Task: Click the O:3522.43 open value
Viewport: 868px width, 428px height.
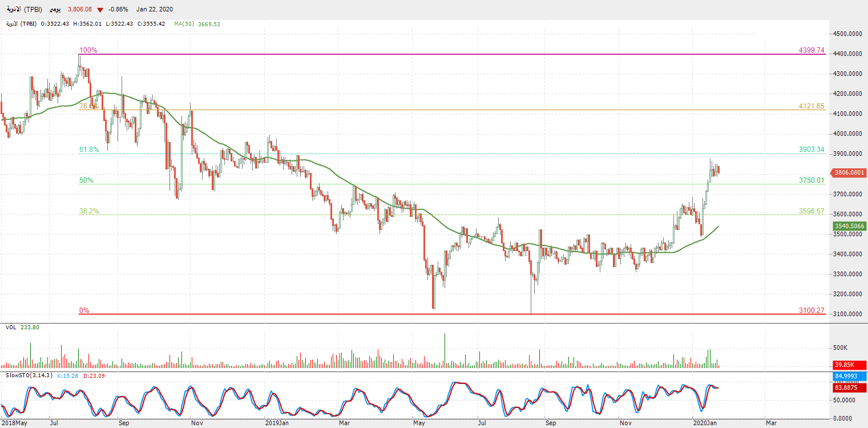Action: [x=55, y=24]
